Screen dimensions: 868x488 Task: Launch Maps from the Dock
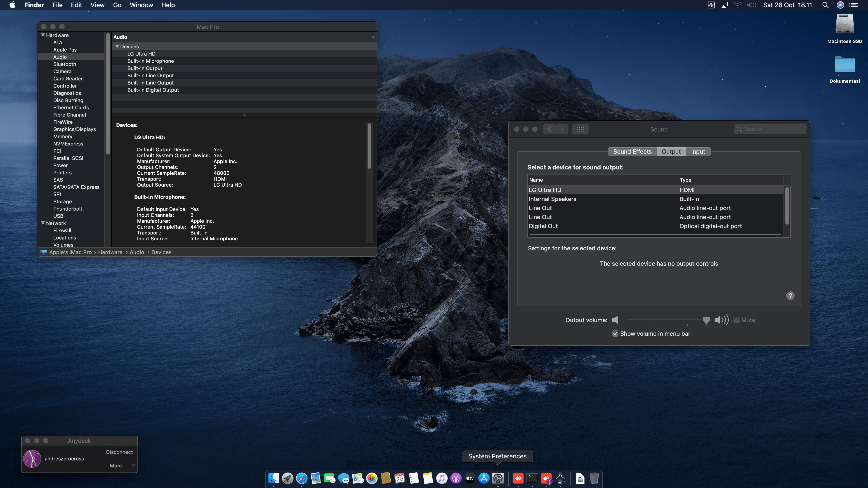pos(358,478)
